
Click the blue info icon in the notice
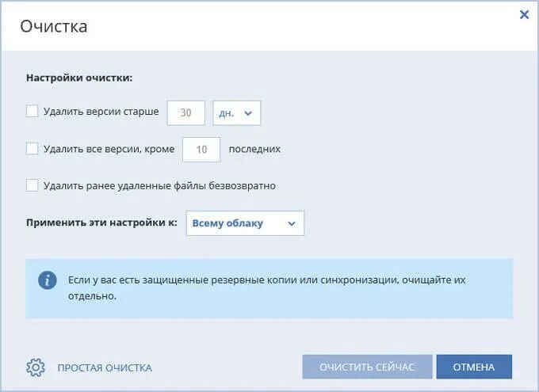(x=48, y=280)
